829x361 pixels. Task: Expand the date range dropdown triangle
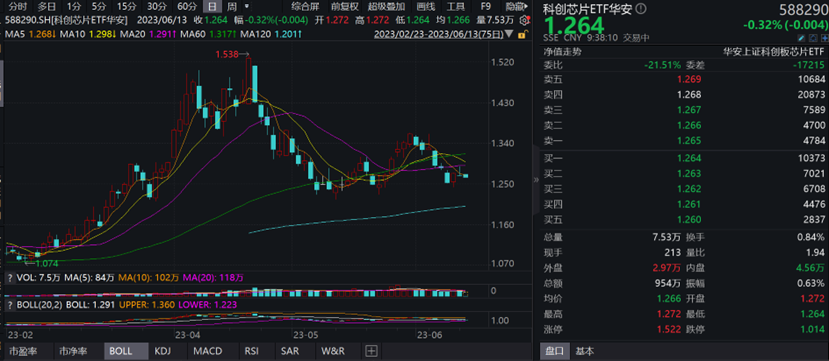510,35
